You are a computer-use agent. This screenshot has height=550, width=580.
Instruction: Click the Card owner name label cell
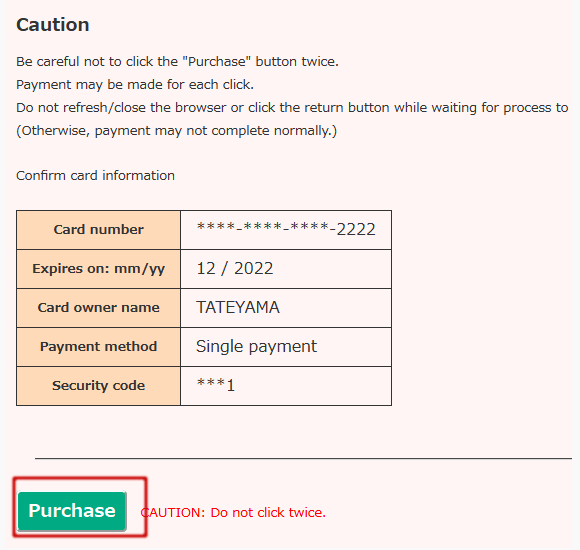[98, 308]
